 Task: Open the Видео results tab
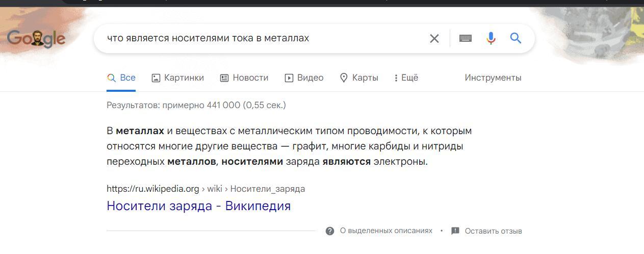click(x=304, y=78)
